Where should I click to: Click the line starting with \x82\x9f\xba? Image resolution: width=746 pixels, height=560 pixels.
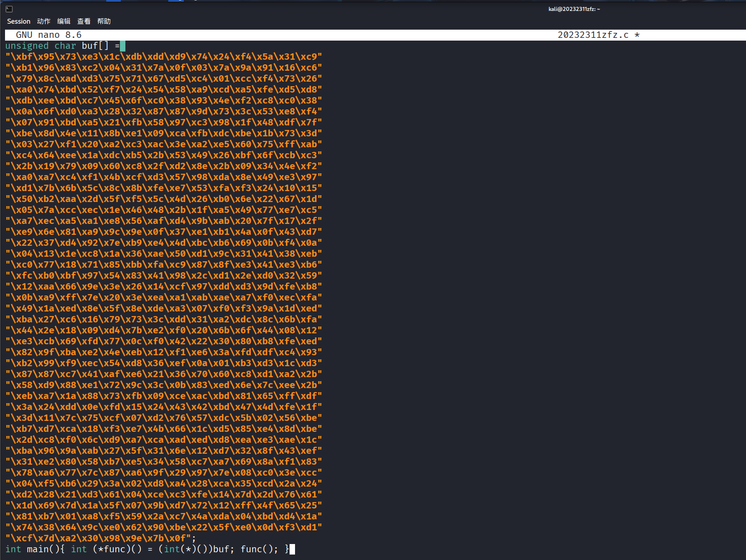coord(164,353)
